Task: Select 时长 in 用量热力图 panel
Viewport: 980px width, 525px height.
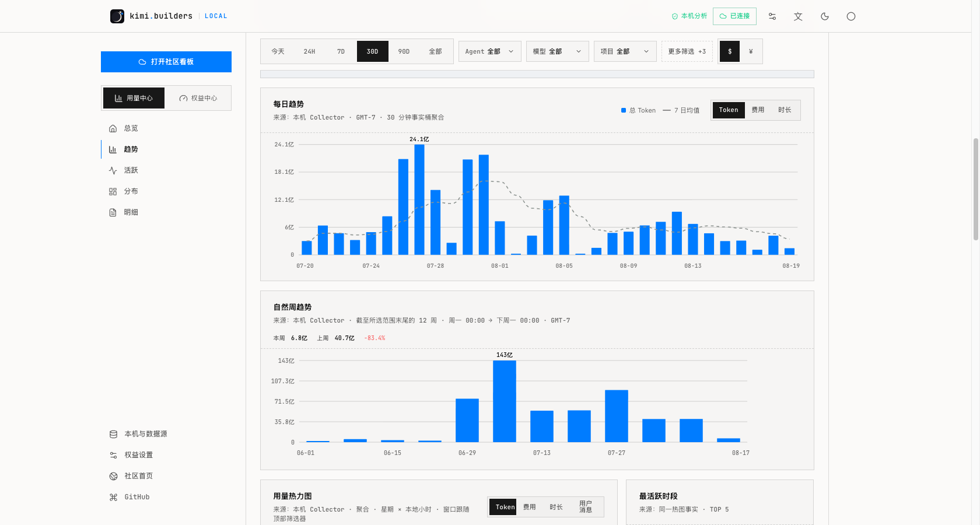Action: tap(556, 507)
